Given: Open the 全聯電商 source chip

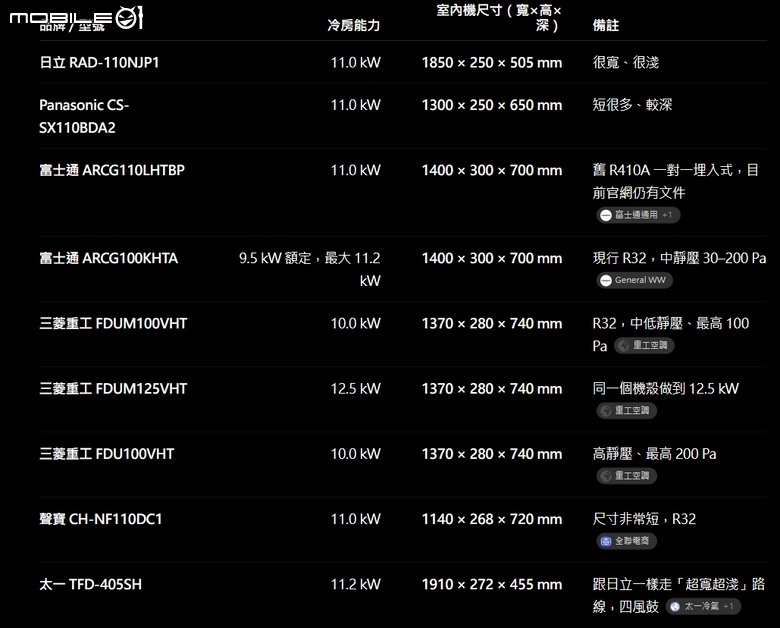Looking at the screenshot, I should click(x=626, y=541).
